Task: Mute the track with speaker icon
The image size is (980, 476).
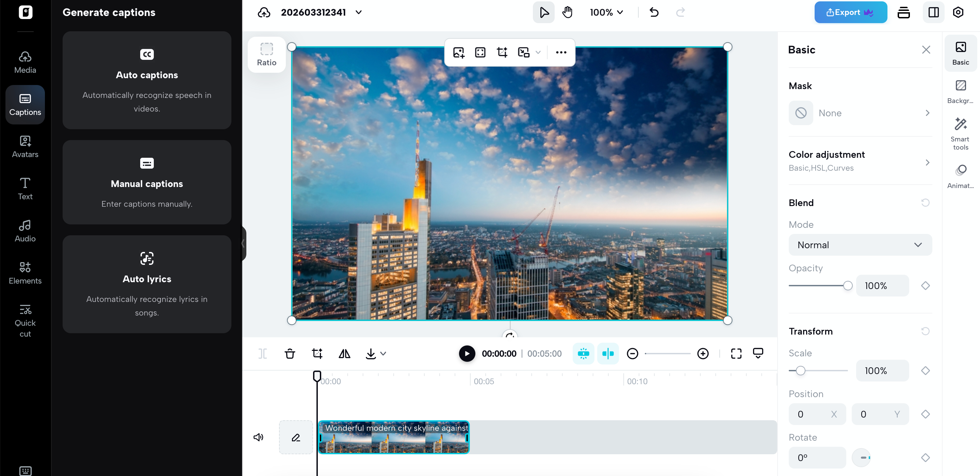Action: (258, 437)
